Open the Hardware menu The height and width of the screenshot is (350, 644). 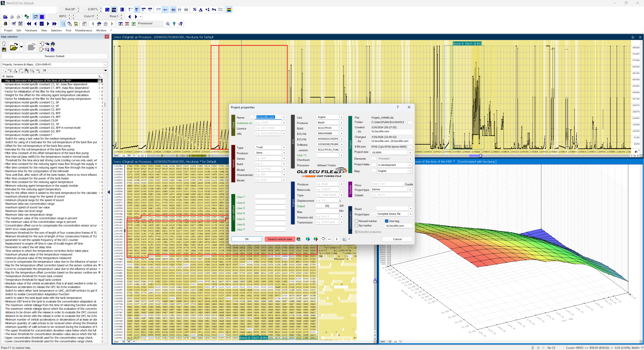(31, 30)
